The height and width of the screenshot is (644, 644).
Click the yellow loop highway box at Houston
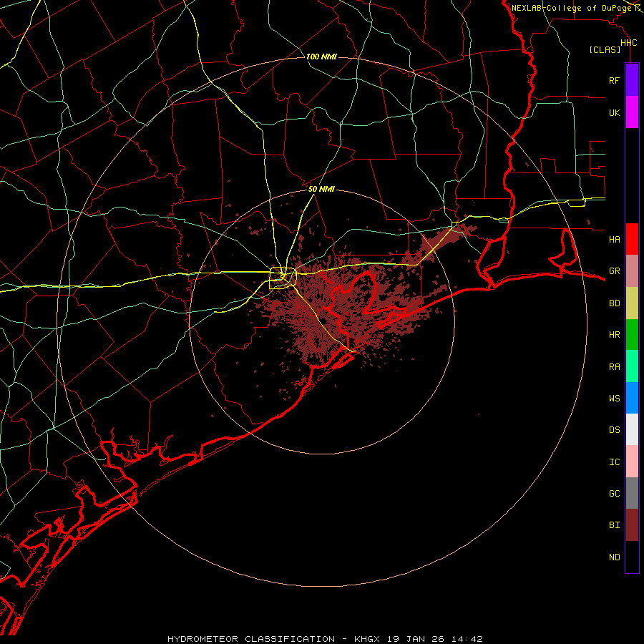pos(283,278)
